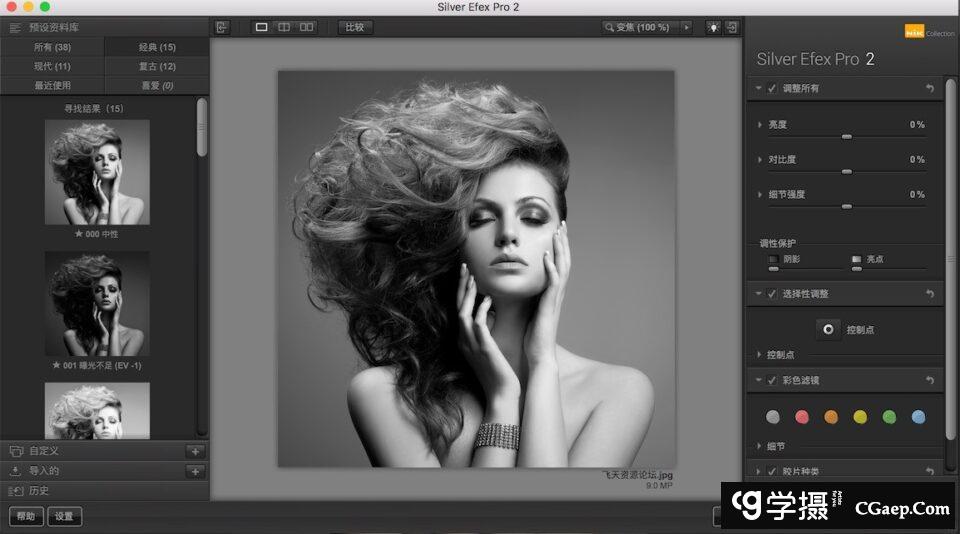Toggle the lightbulb background color icon
Screen dimensions: 960x534
tap(713, 27)
